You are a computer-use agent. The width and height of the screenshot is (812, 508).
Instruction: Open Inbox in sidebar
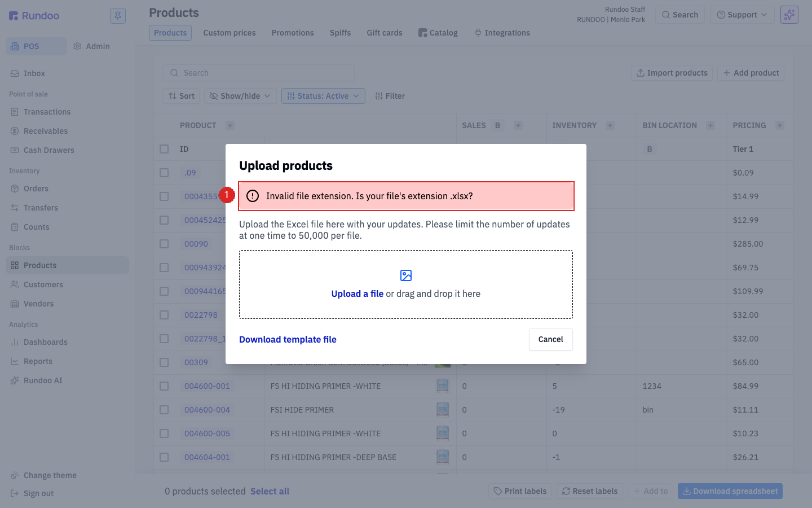[67, 73]
